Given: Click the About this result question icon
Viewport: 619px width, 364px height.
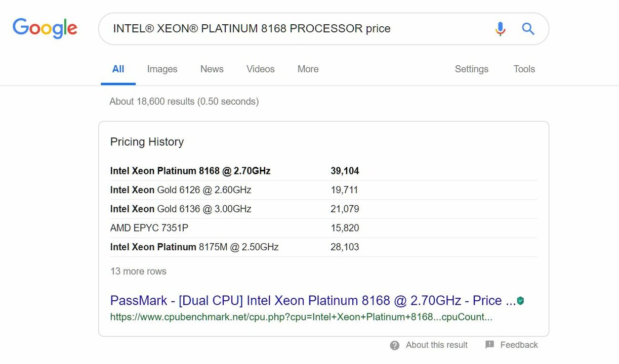Looking at the screenshot, I should click(x=395, y=345).
